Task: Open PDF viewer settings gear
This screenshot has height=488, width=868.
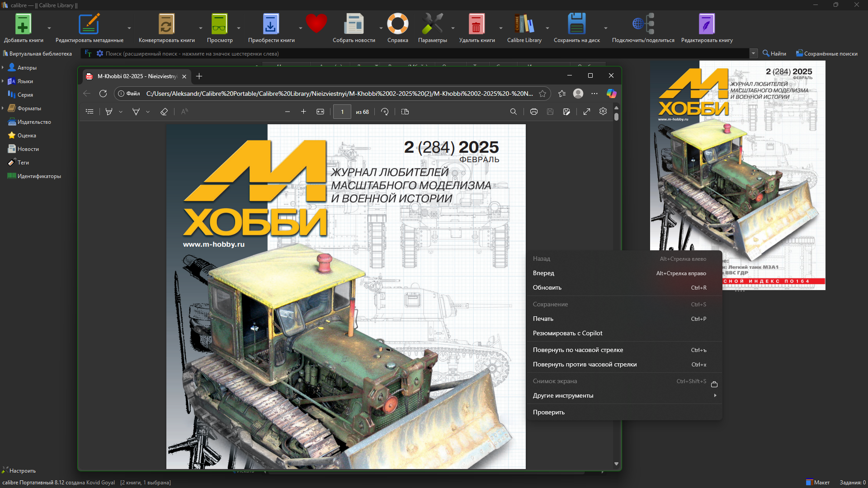Action: click(603, 112)
